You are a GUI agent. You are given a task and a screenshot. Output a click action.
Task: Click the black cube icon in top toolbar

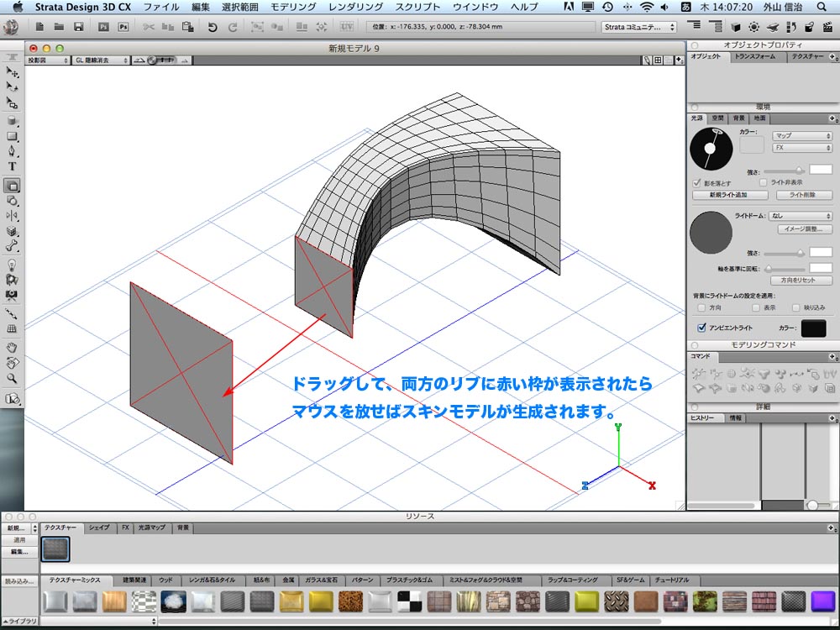point(736,27)
